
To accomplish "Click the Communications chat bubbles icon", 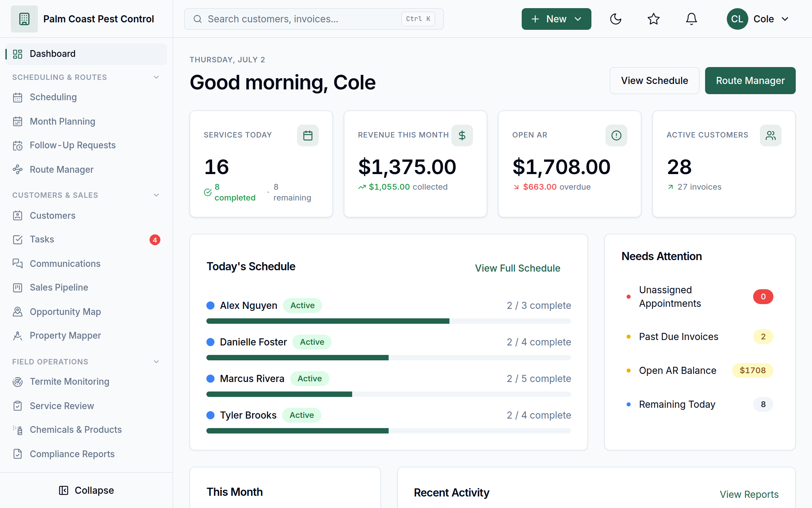I will [x=18, y=263].
